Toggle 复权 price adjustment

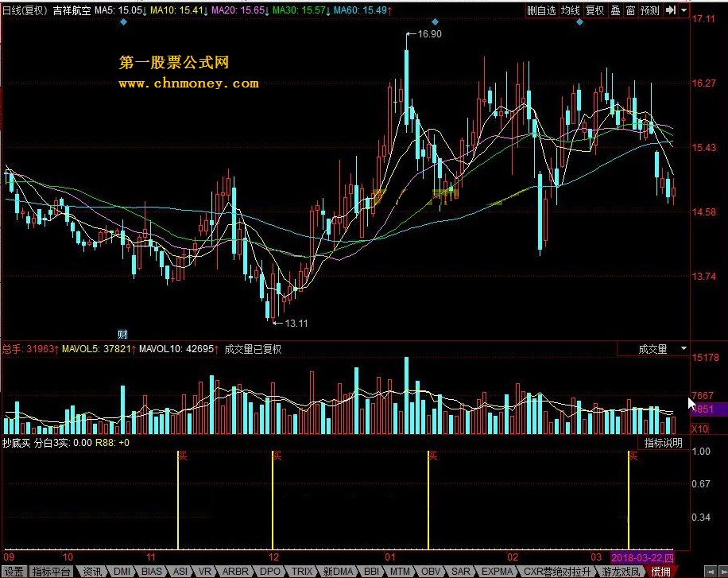[x=594, y=10]
